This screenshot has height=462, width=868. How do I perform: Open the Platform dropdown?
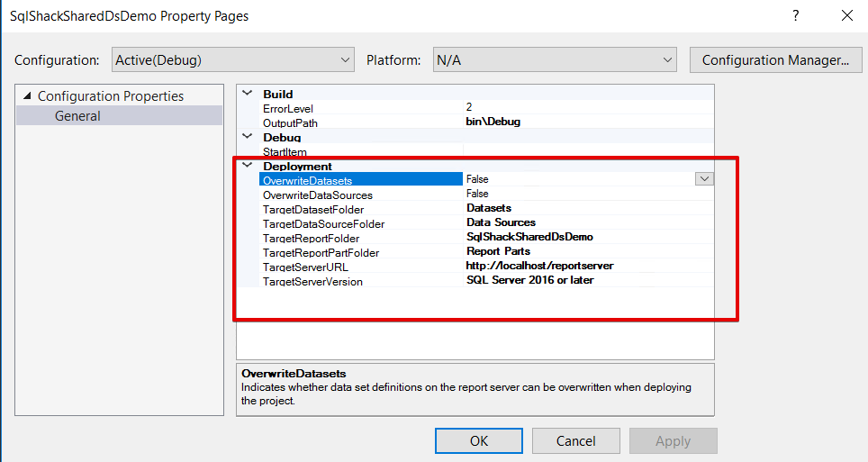click(x=555, y=60)
